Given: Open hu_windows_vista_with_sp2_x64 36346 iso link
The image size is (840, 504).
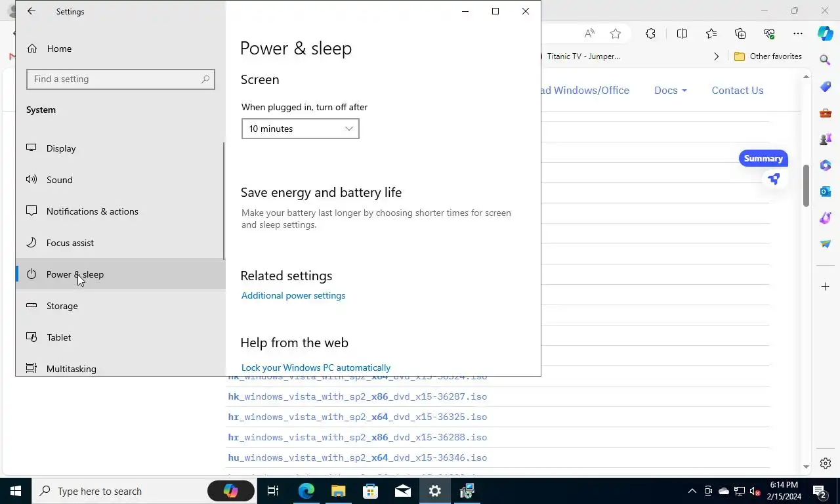Looking at the screenshot, I should [358, 457].
